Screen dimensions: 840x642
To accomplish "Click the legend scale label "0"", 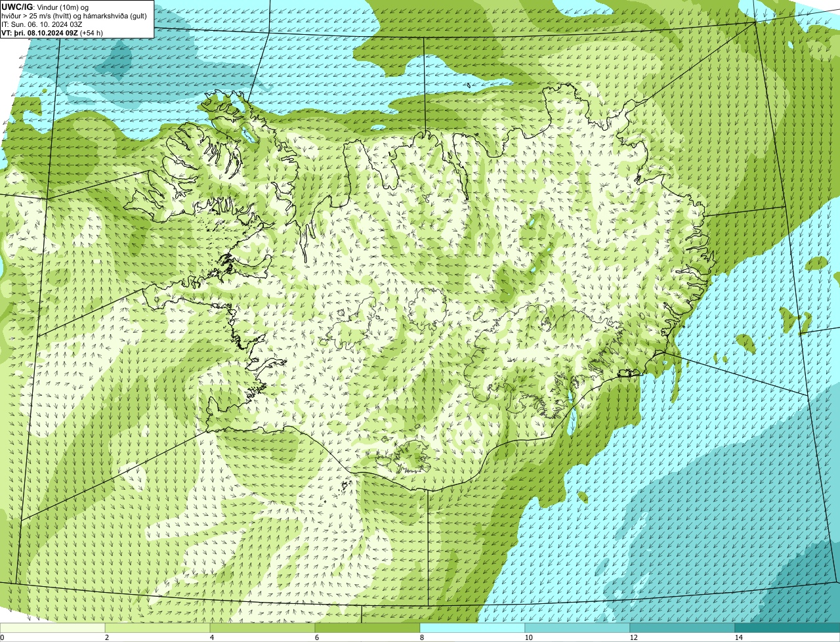I will [x=2, y=637].
